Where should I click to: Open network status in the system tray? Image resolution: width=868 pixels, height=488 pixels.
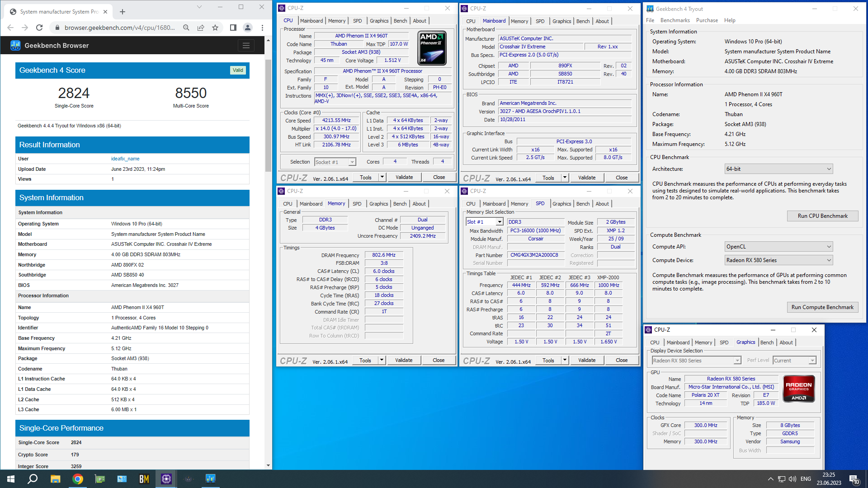tap(781, 479)
